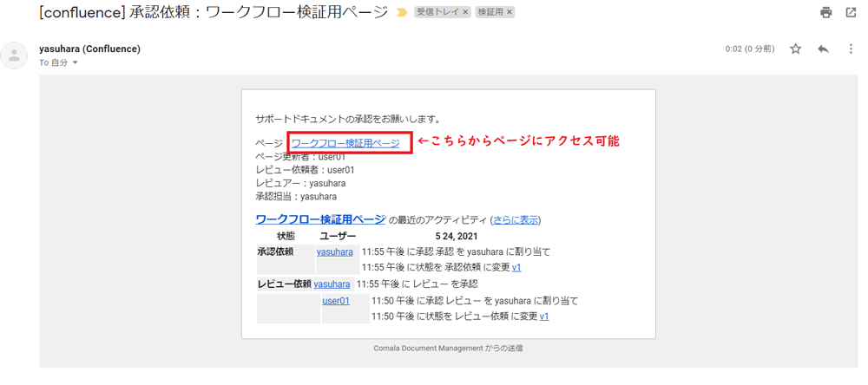The height and width of the screenshot is (385, 868).
Task: Open v1 link after 承認依頼 に変更
Action: tap(516, 267)
